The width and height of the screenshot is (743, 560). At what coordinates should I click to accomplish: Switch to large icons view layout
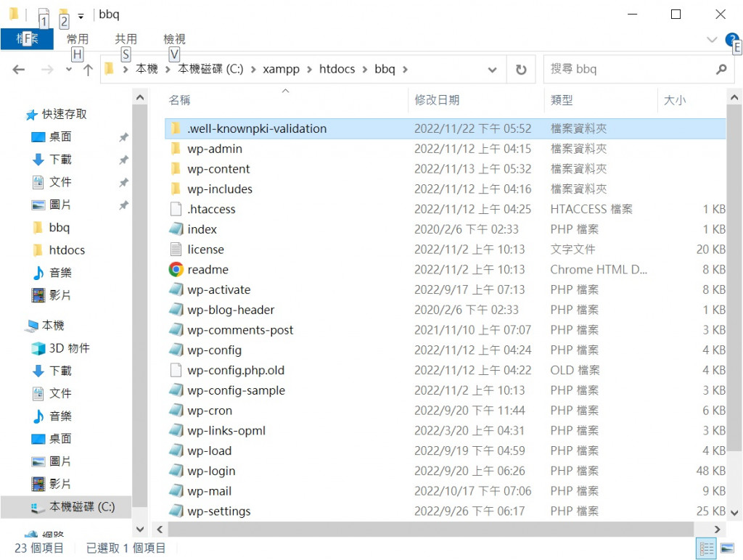click(727, 548)
